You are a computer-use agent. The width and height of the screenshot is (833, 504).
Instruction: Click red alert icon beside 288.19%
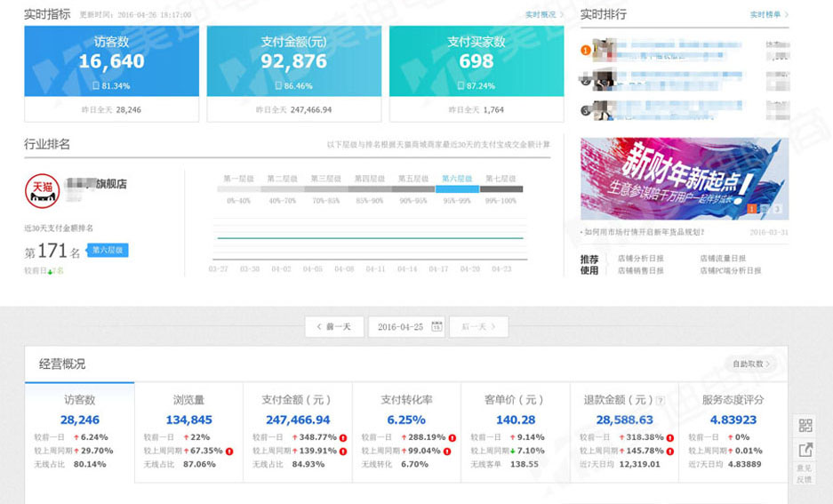[453, 437]
